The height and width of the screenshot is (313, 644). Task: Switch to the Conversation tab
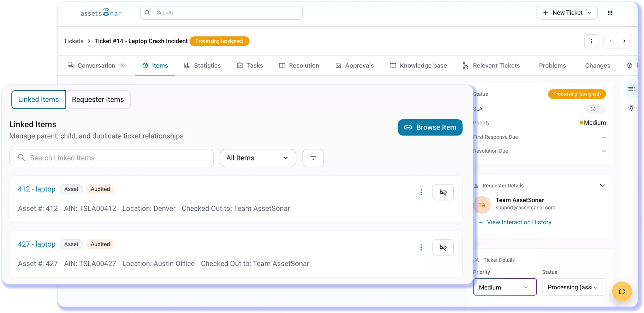tap(96, 65)
